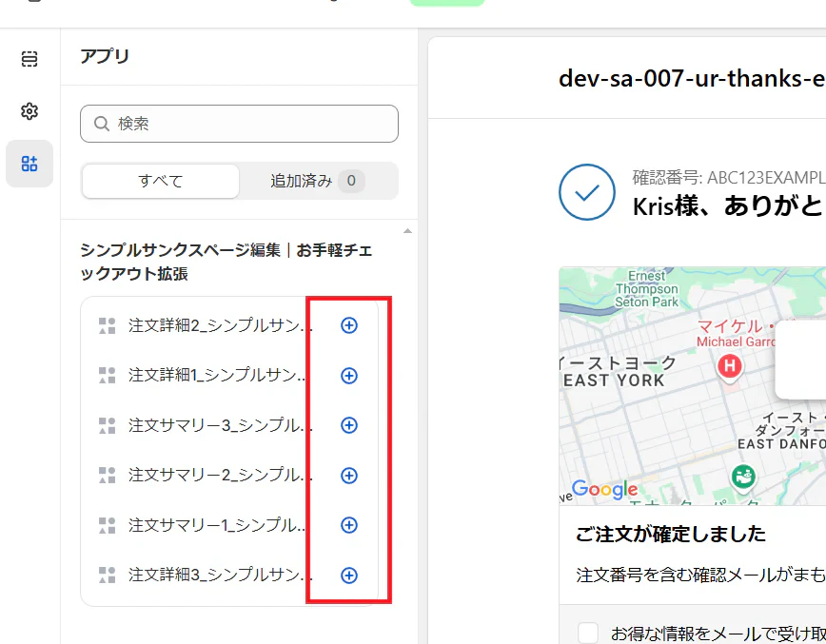826x644 pixels.
Task: Click the block icon beside 注文サマリー3_シンプル
Action: (107, 425)
